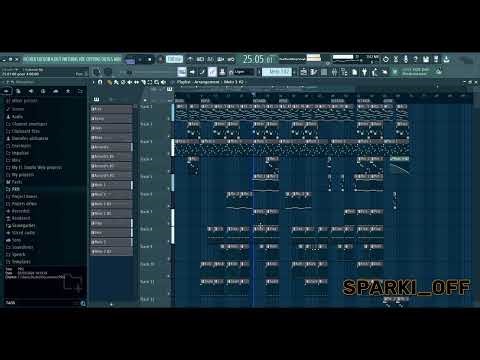This screenshot has height=360, width=480.
Task: Click the browser search field at bottom
Action: tap(42, 303)
